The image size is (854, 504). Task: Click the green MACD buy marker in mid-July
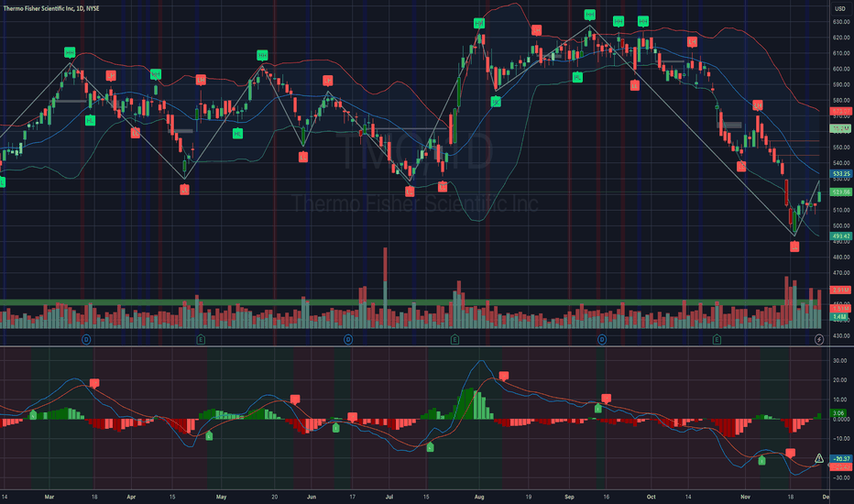431,447
